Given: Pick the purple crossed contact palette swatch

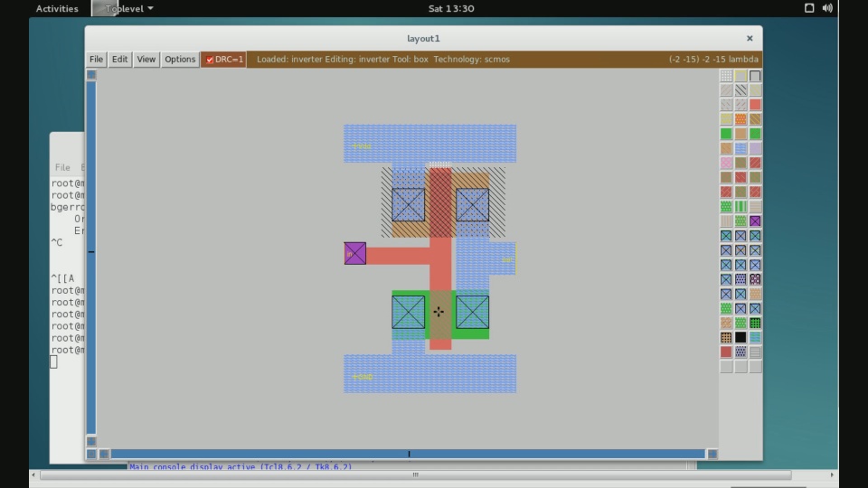Looking at the screenshot, I should [755, 221].
